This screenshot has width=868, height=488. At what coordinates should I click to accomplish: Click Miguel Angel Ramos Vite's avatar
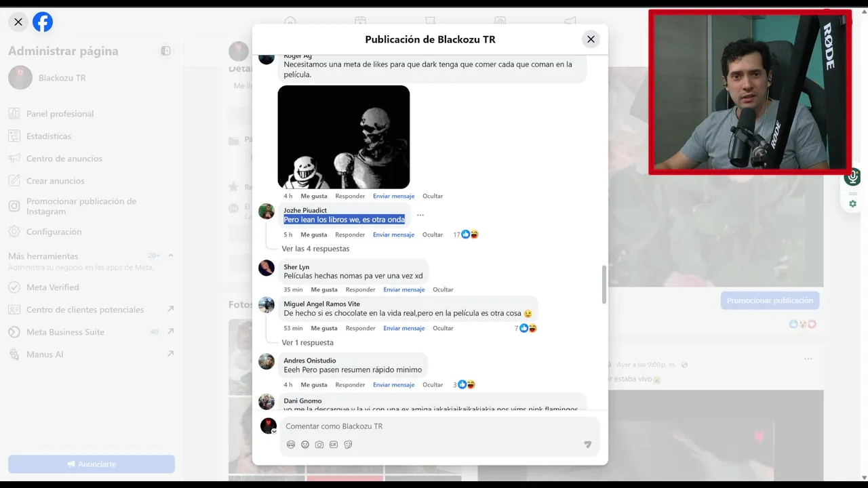(x=267, y=304)
